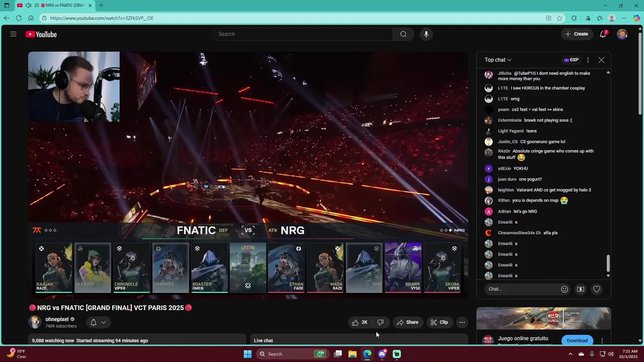This screenshot has height=362, width=644.
Task: Go back in browser history
Action: click(7, 18)
